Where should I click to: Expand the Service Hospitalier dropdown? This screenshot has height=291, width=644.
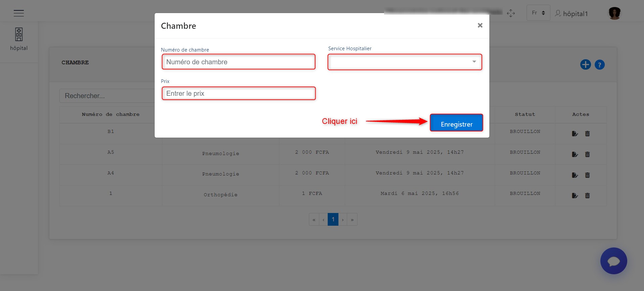click(405, 62)
